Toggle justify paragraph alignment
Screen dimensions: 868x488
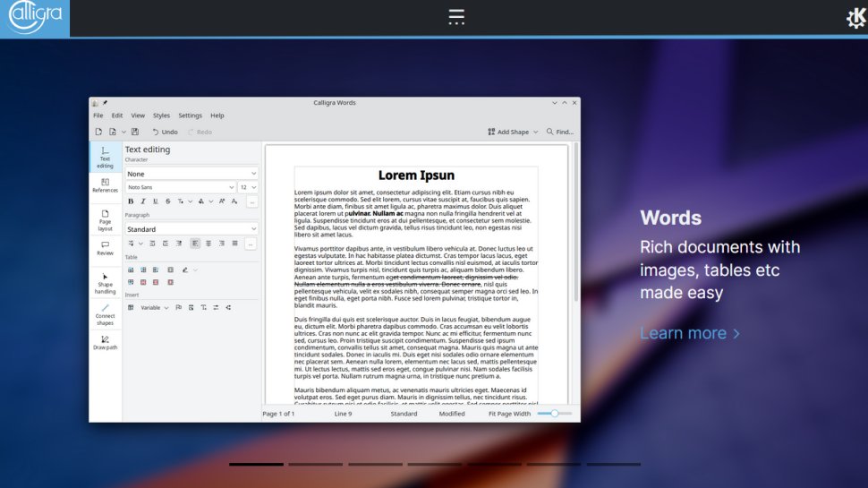pyautogui.click(x=234, y=244)
